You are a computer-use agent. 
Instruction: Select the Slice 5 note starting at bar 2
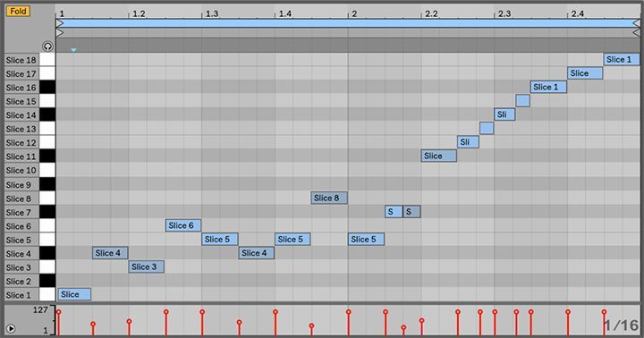[366, 240]
